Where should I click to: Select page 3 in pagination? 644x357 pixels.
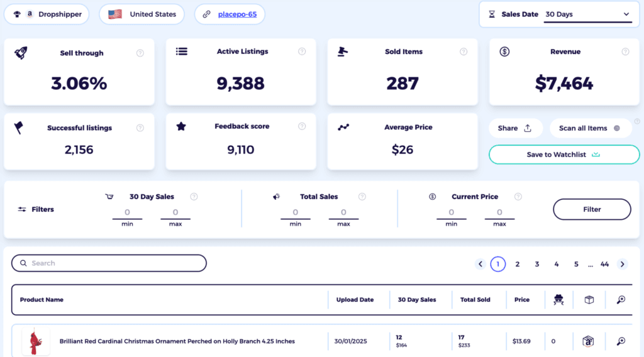tap(537, 264)
